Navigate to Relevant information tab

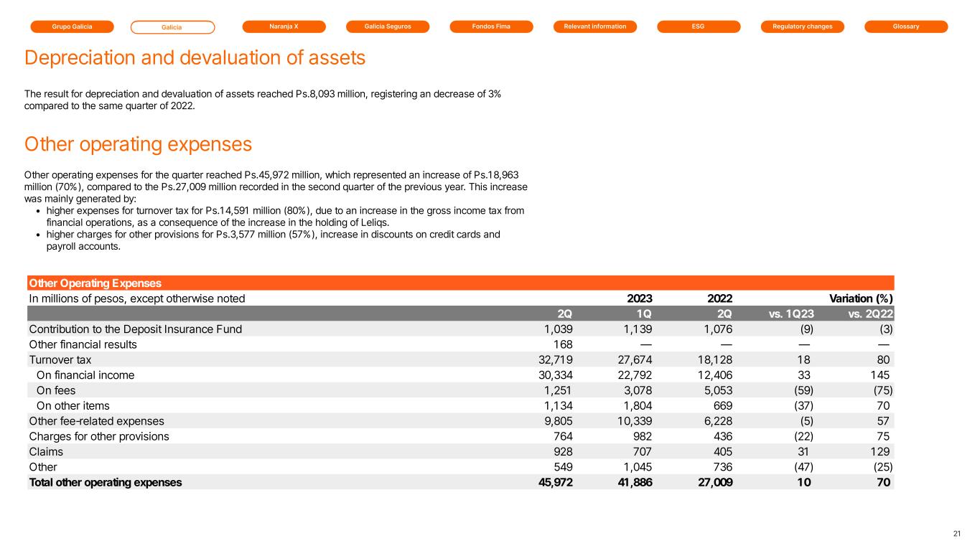coord(595,27)
